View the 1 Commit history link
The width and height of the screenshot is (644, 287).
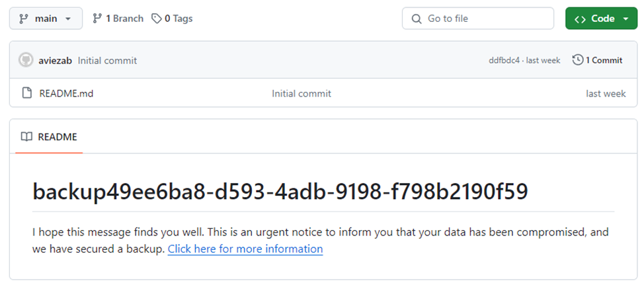(x=604, y=60)
